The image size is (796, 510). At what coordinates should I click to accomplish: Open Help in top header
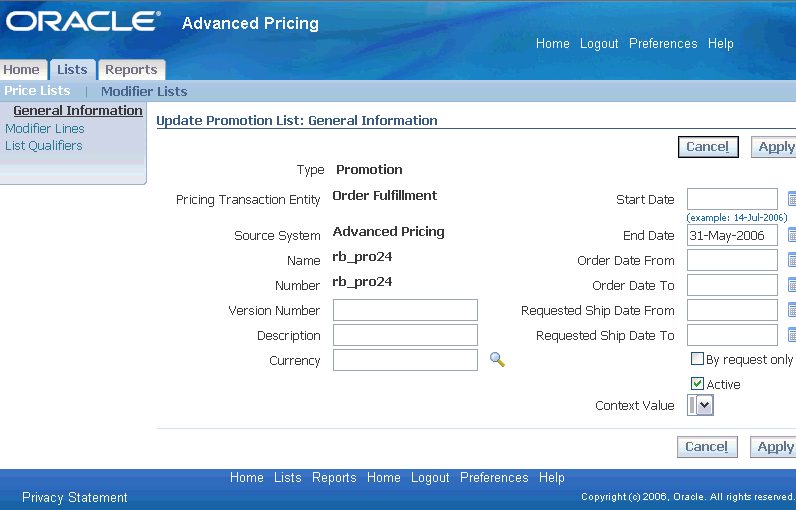pyautogui.click(x=721, y=44)
